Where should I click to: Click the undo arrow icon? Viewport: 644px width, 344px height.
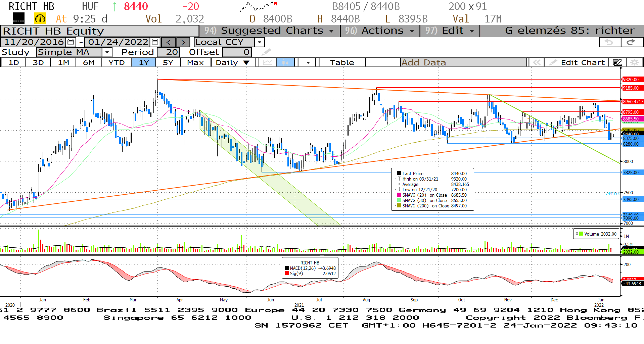tap(610, 42)
